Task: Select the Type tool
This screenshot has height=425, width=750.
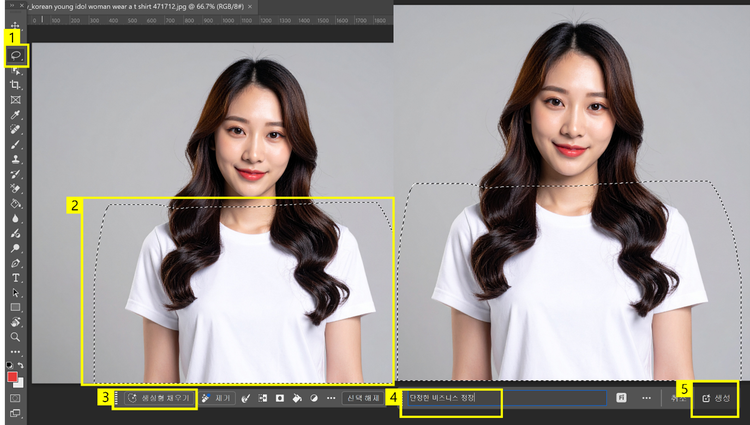Action: click(x=15, y=278)
